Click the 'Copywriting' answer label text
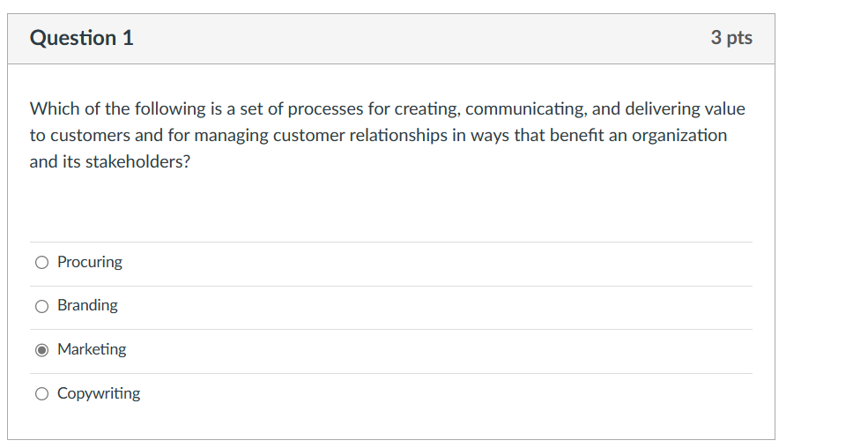The width and height of the screenshot is (868, 448). click(x=99, y=393)
